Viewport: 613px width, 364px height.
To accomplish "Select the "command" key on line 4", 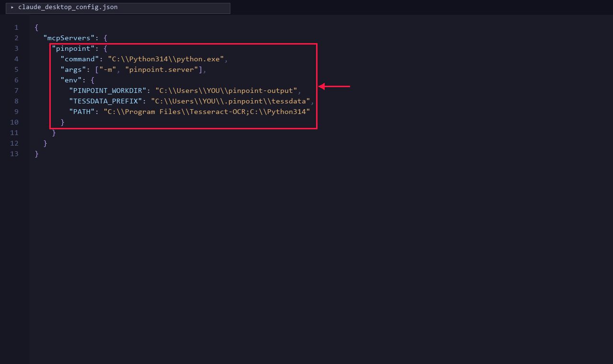I will tap(80, 59).
